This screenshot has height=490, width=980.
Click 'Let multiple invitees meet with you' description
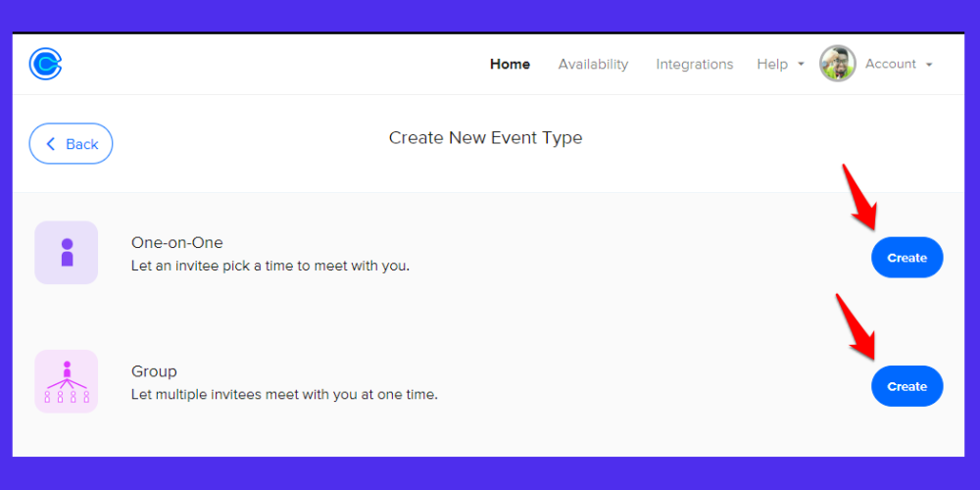pyautogui.click(x=284, y=395)
